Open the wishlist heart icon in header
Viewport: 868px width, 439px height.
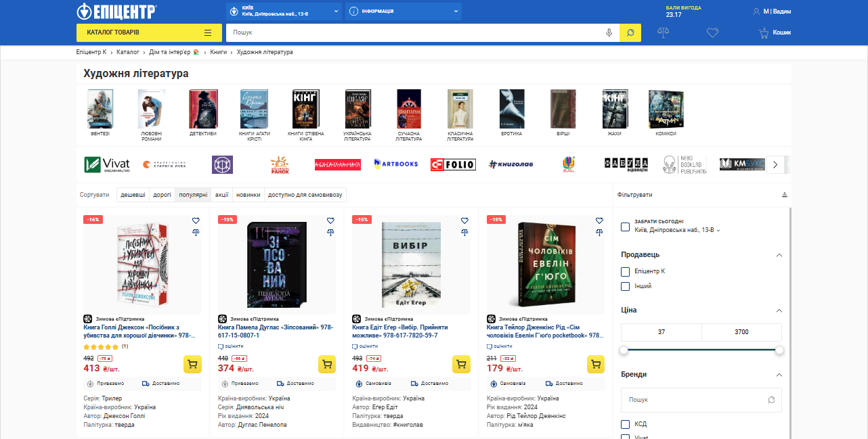712,32
